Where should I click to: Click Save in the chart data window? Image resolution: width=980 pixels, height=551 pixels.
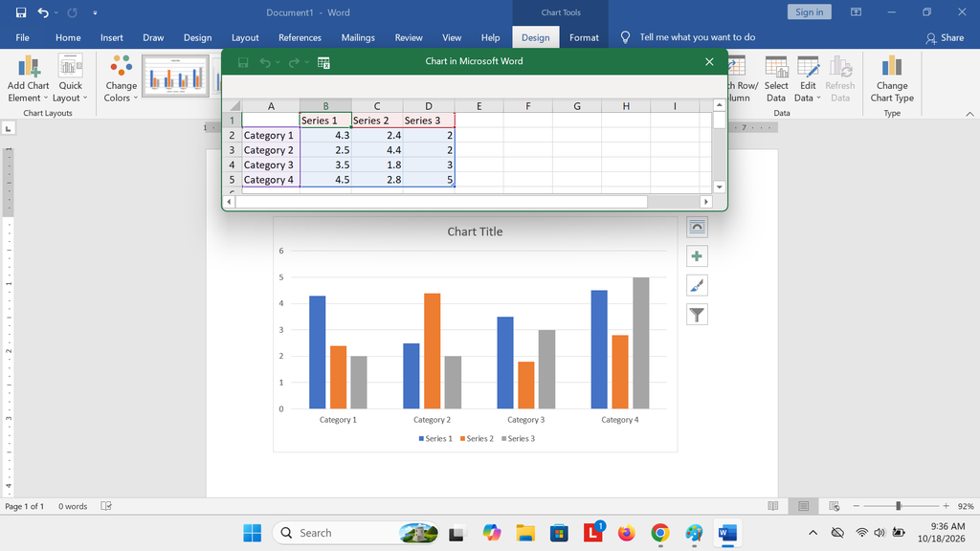pos(243,62)
